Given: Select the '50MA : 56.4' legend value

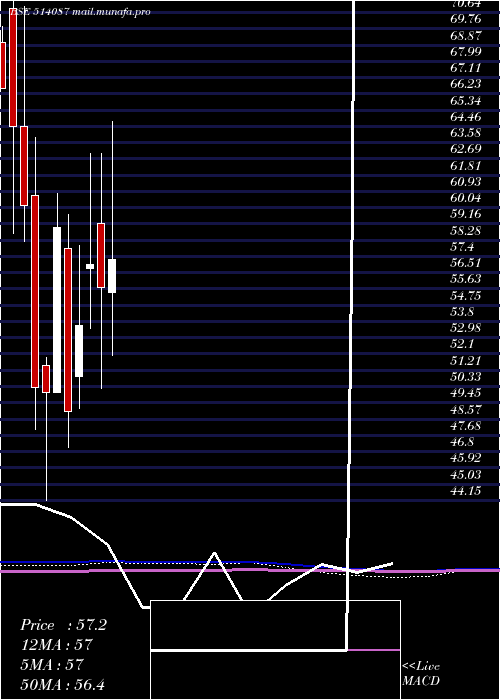Looking at the screenshot, I should 62,684.
